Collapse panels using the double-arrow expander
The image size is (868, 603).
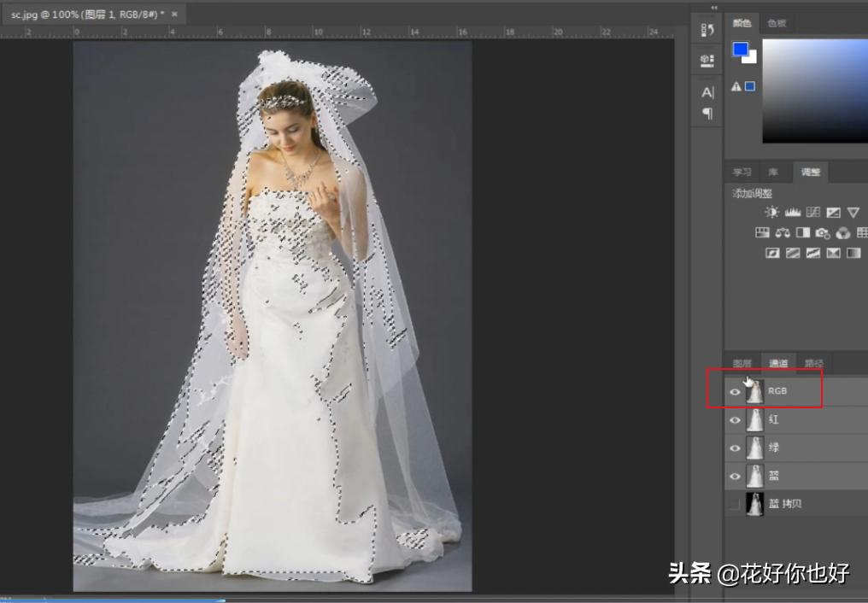(713, 7)
